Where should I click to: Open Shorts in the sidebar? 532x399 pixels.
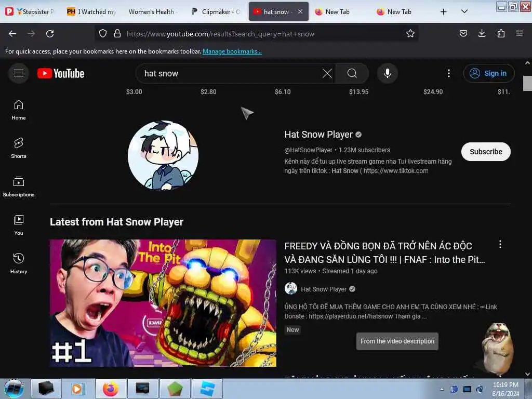pos(19,148)
